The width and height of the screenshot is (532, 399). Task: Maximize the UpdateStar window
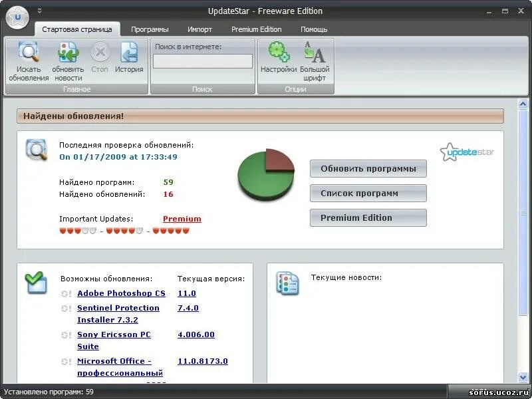[x=505, y=11]
